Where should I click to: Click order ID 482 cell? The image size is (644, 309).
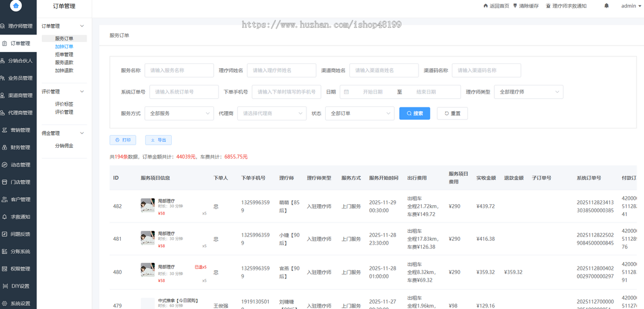click(118, 206)
